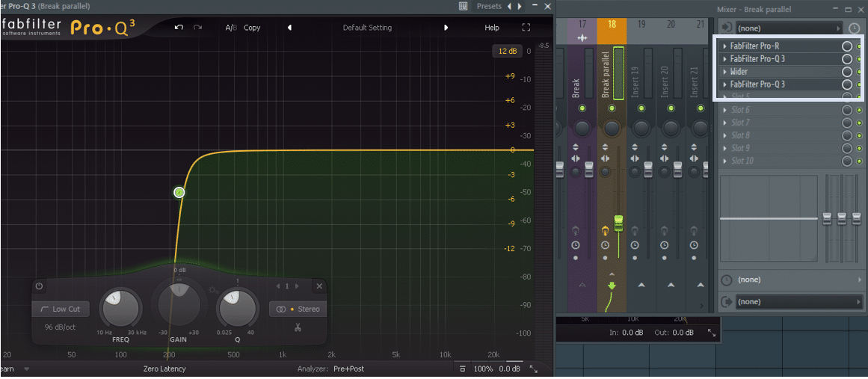Open the 12 dB display range menu
This screenshot has height=379, width=868.
pyautogui.click(x=508, y=51)
